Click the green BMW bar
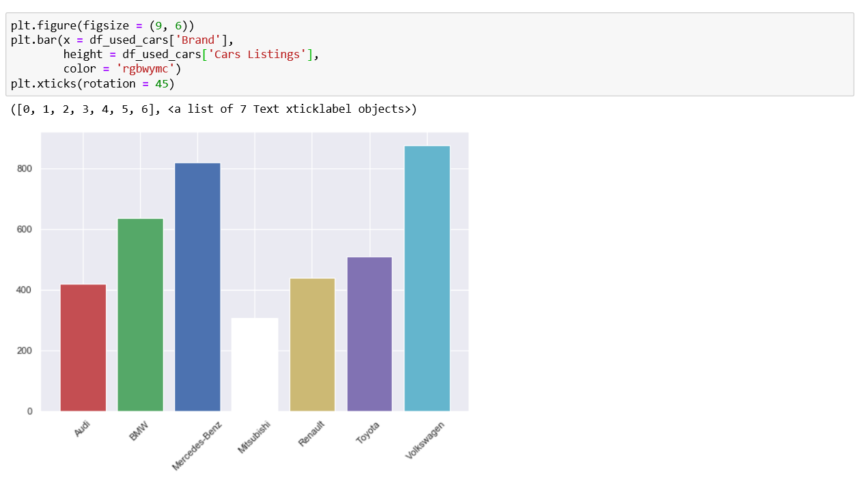Viewport: 868px width, 486px height. 141,314
